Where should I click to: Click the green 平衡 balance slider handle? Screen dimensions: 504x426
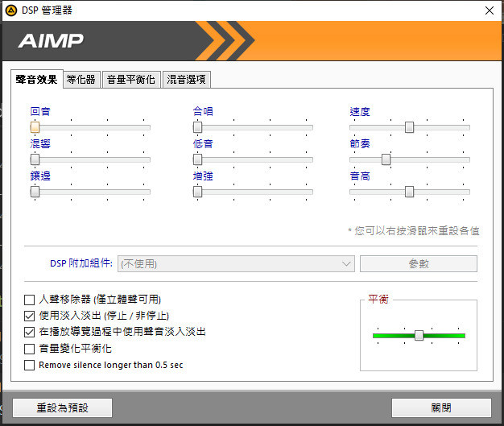(x=419, y=336)
